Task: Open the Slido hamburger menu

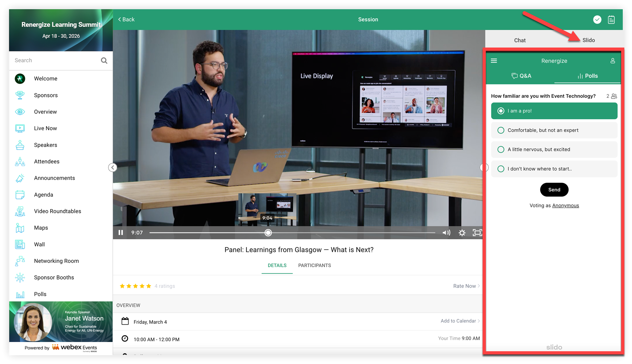Action: coord(494,61)
